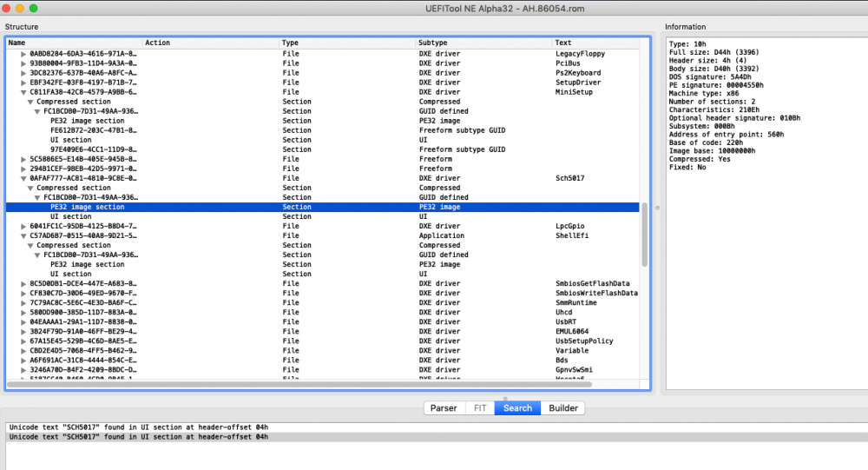Expand the Uhcd 580DD900 node
This screenshot has width=868, height=470.
coord(23,313)
